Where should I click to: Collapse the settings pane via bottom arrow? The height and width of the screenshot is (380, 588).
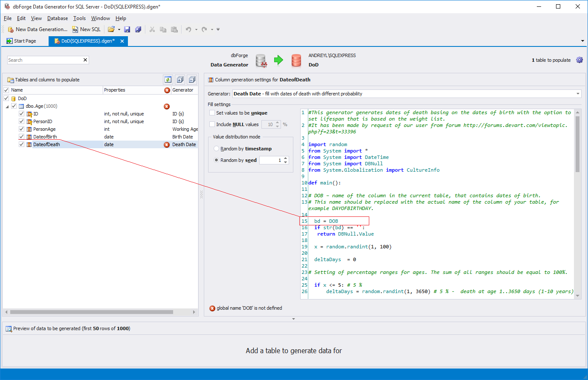[x=293, y=319]
